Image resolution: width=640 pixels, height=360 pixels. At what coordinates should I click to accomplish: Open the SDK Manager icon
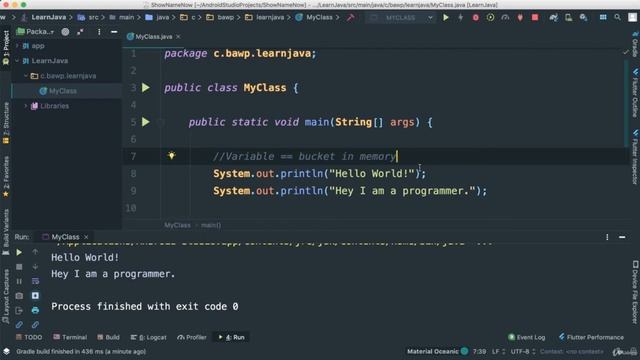point(583,18)
